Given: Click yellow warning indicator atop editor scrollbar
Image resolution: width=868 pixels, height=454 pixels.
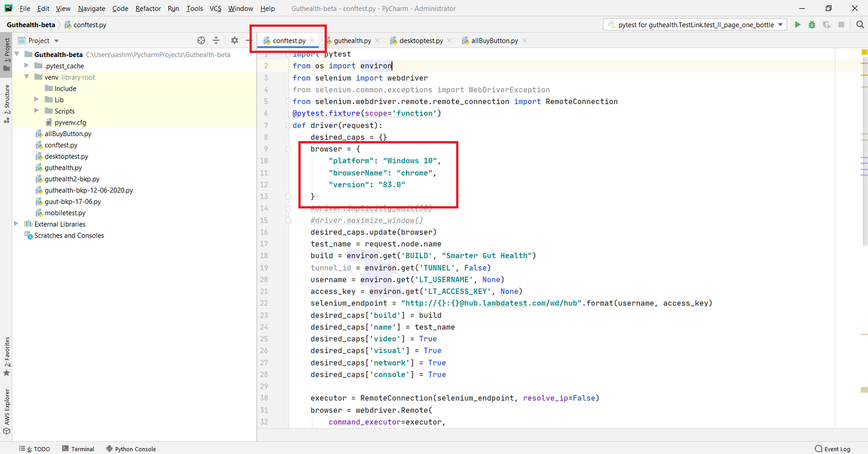Looking at the screenshot, I should (x=864, y=52).
